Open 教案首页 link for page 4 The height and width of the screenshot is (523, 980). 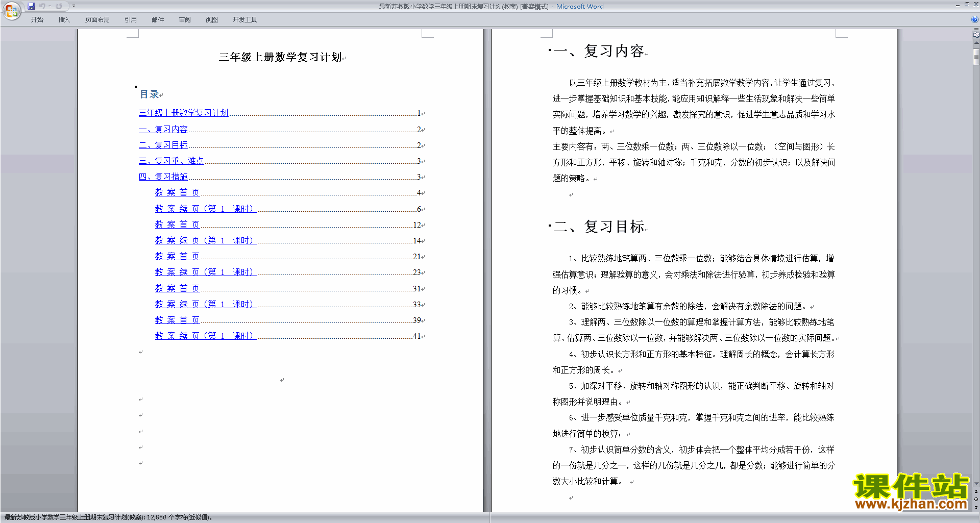point(177,192)
